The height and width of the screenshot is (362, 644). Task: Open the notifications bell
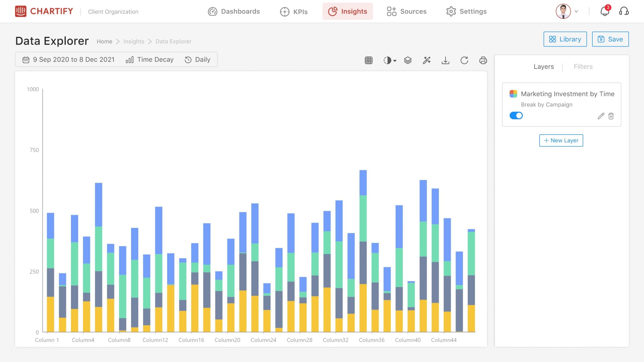click(x=605, y=11)
